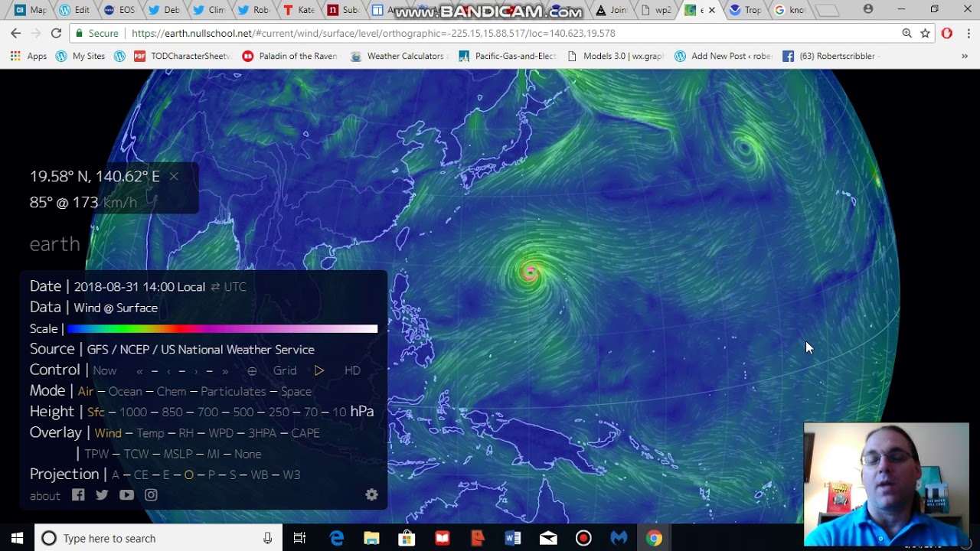Open the Chrome profile avatar icon
Viewport: 980px width, 551px height.
coord(868,9)
